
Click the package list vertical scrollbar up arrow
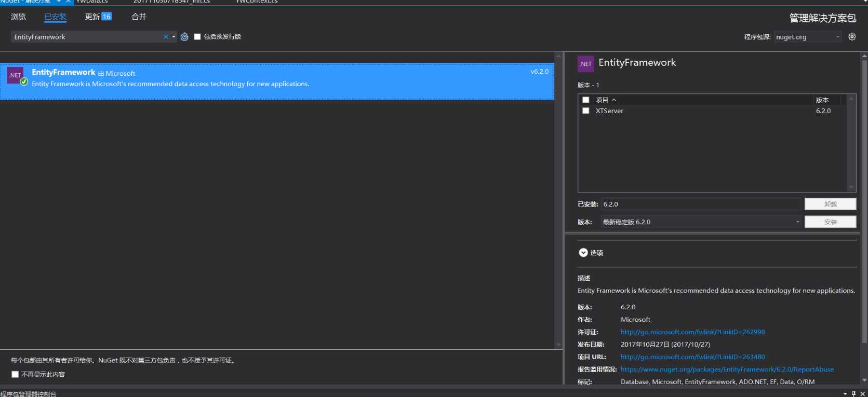click(558, 56)
